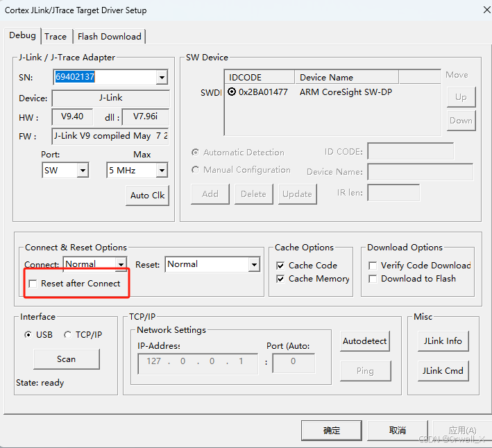Viewport: 492px width, 448px height.
Task: Click the Autodetect button
Action: click(364, 341)
